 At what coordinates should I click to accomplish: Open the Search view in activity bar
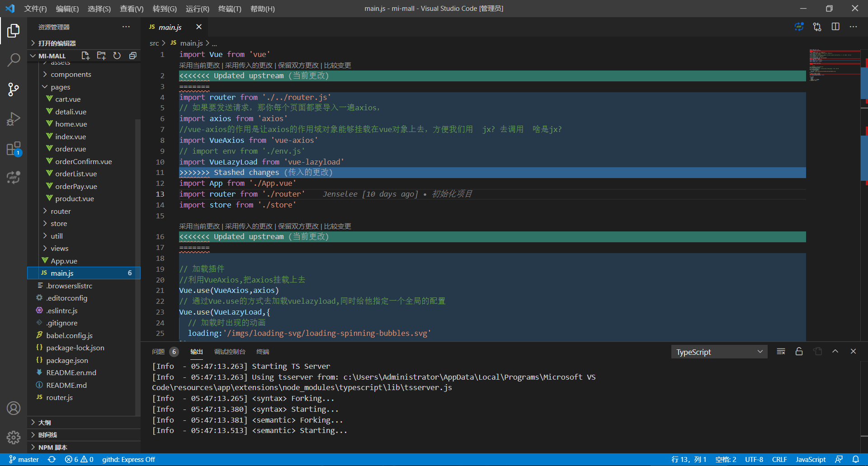[x=14, y=60]
